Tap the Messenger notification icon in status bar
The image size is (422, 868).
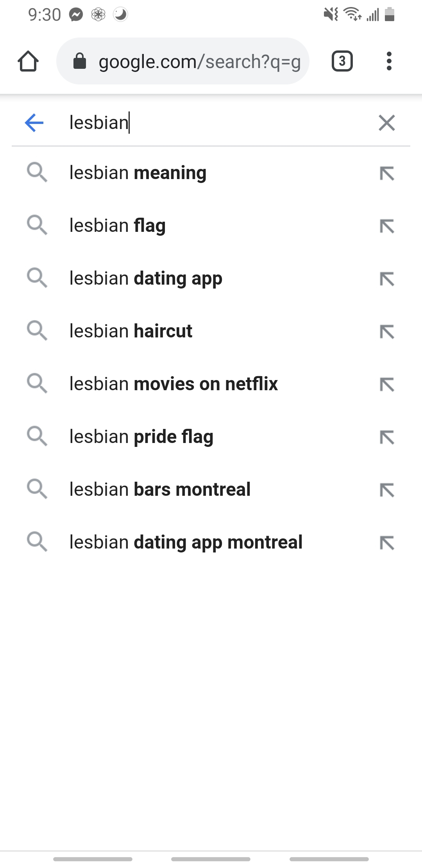tap(76, 15)
